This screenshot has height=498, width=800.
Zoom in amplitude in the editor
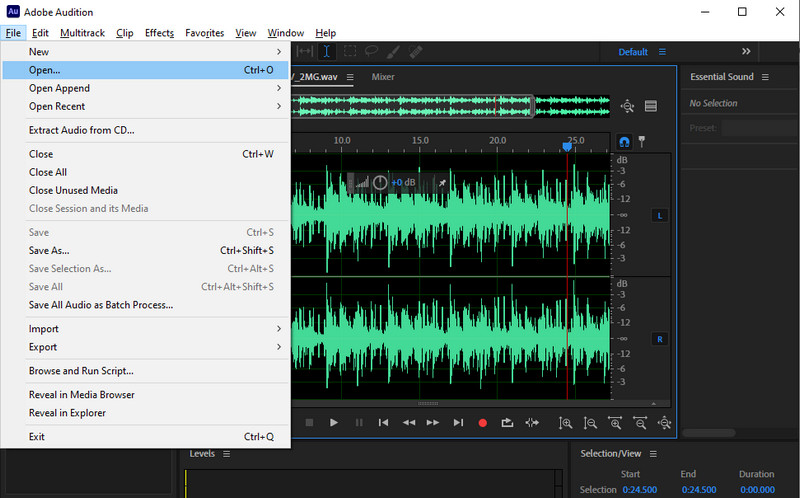(x=565, y=423)
